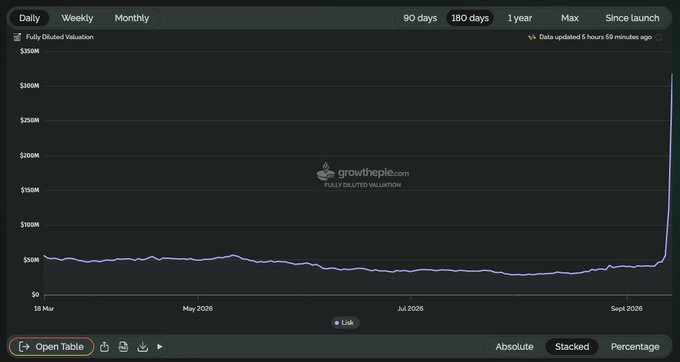Click the download chart icon
This screenshot has width=680, height=362.
(x=143, y=347)
